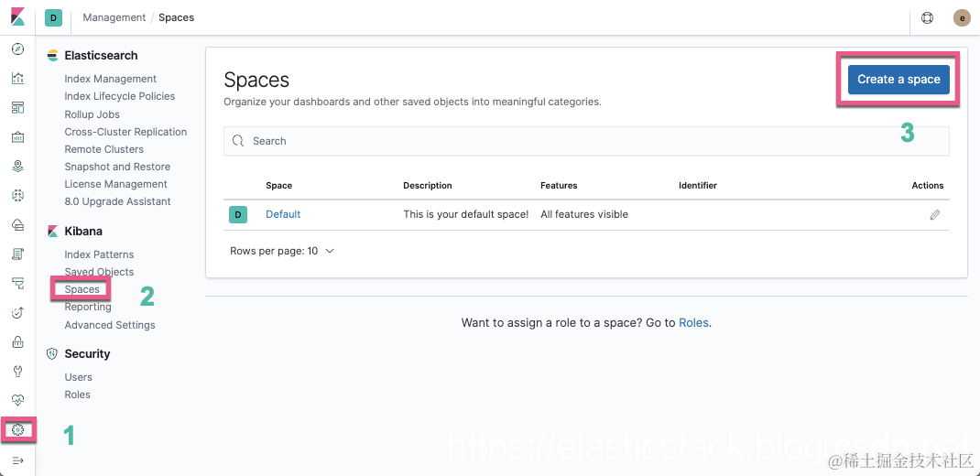Open the Dashboard icon in sidebar
Screen dimensions: 980x476
click(17, 108)
